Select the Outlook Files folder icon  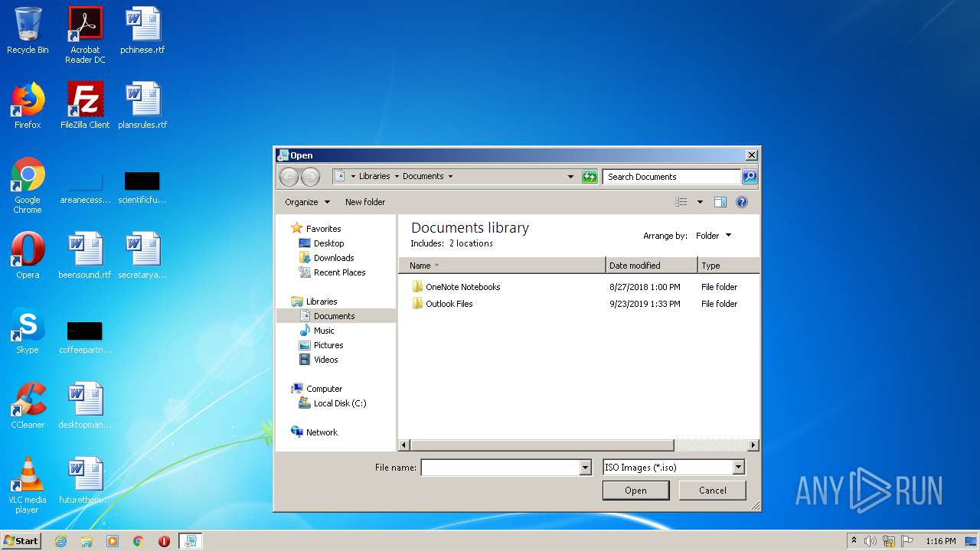417,304
